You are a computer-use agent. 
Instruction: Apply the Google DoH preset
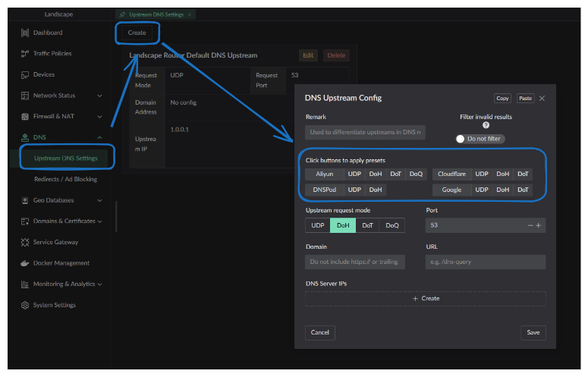tap(503, 190)
